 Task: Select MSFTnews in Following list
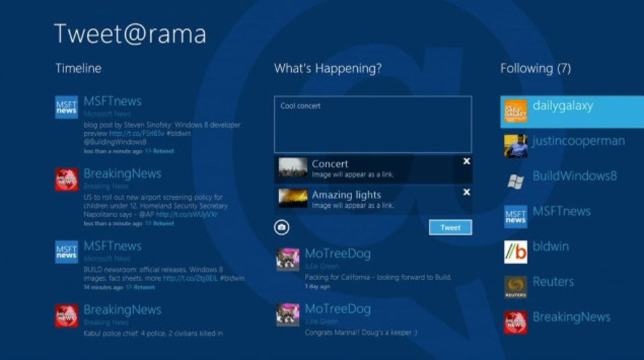pos(572,217)
